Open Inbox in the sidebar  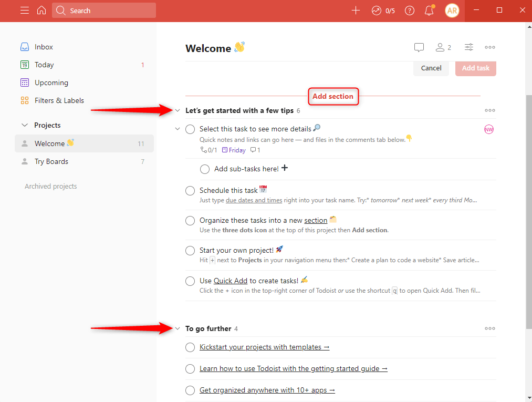84,47
